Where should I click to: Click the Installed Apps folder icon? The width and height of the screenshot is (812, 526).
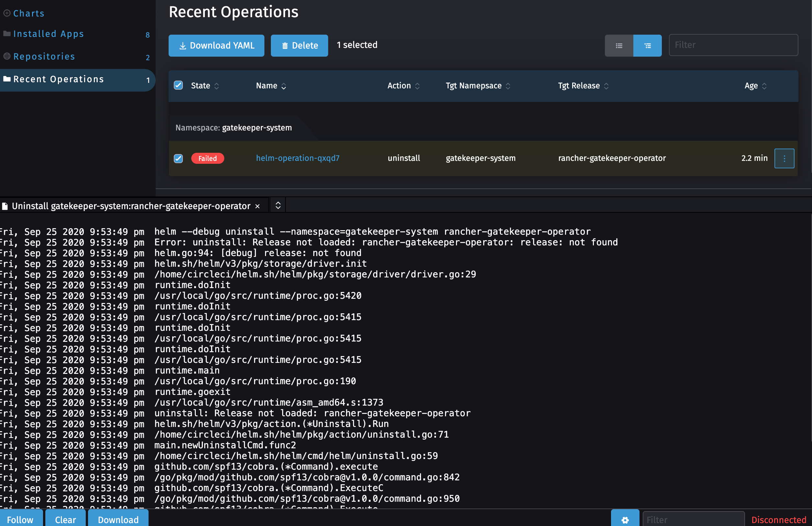7,33
